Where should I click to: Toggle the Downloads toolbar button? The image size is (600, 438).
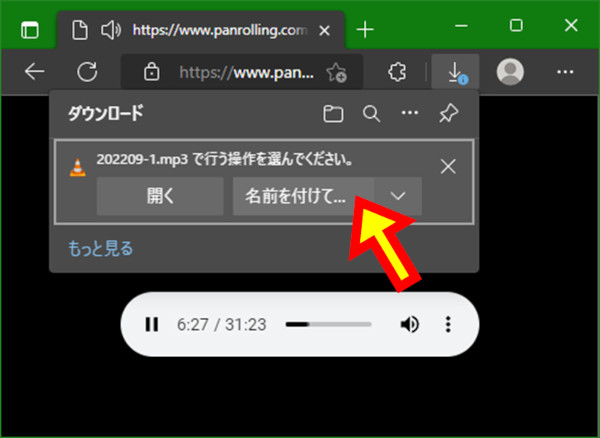(455, 72)
